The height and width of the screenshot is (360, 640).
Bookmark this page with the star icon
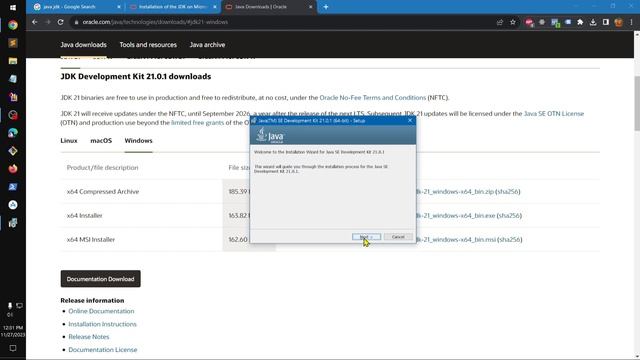tap(513, 22)
